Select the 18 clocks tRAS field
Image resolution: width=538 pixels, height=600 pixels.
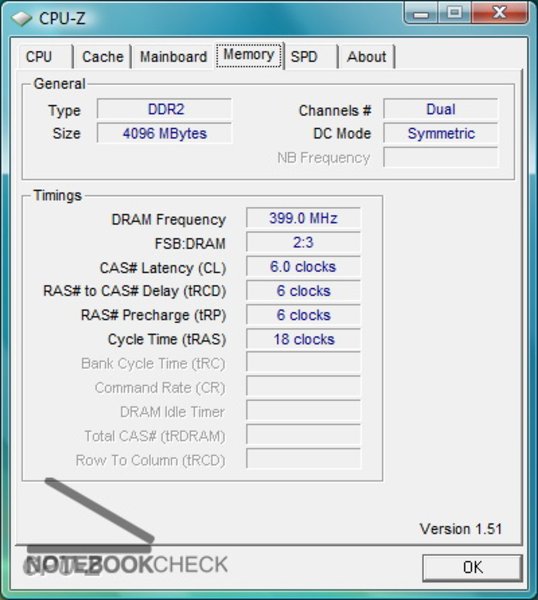click(x=303, y=339)
